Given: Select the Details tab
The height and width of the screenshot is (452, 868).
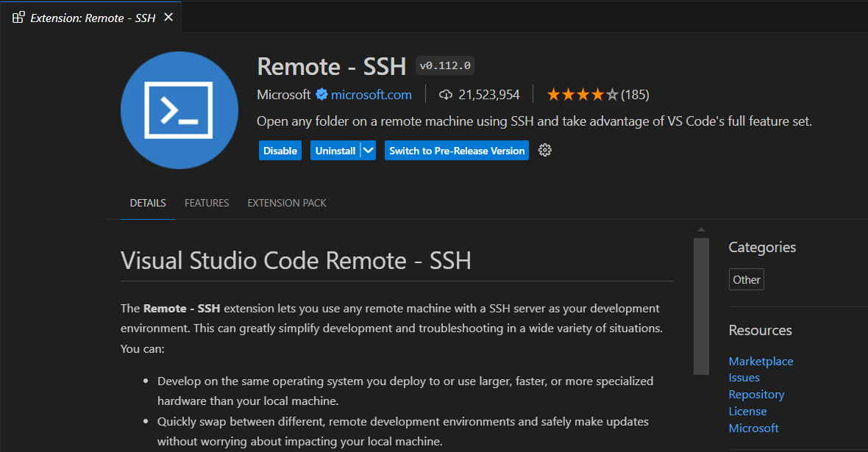Looking at the screenshot, I should (148, 203).
